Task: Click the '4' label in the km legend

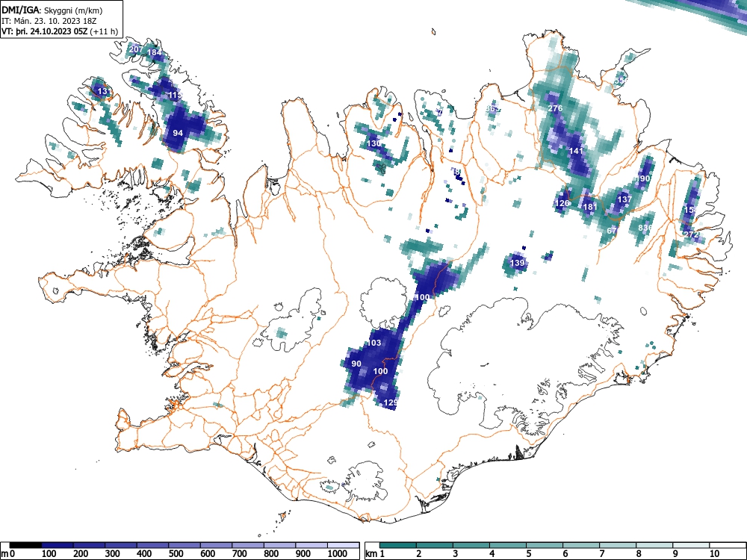Action: pyautogui.click(x=492, y=554)
